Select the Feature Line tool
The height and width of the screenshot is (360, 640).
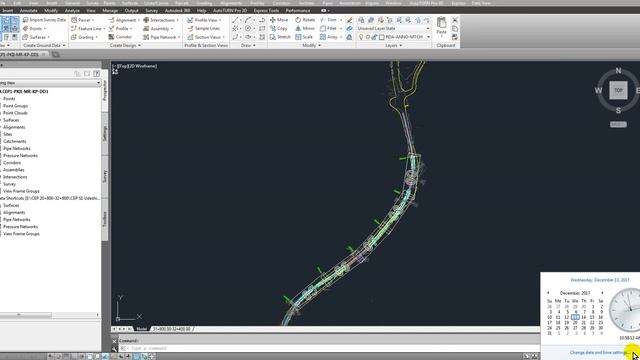coord(88,29)
